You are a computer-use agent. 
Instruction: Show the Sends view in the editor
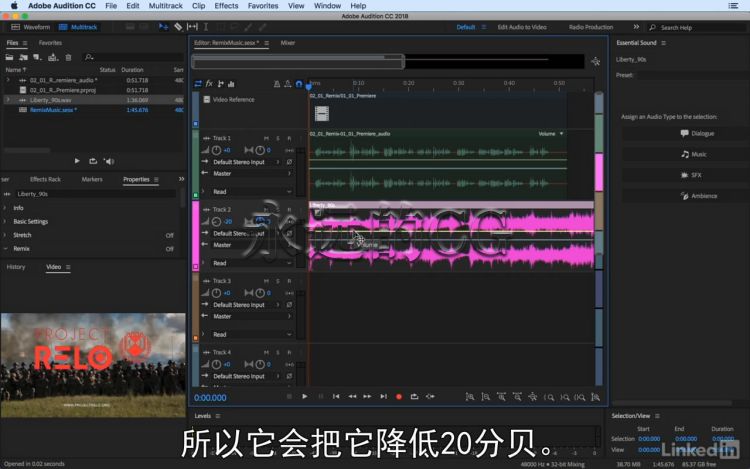(221, 84)
